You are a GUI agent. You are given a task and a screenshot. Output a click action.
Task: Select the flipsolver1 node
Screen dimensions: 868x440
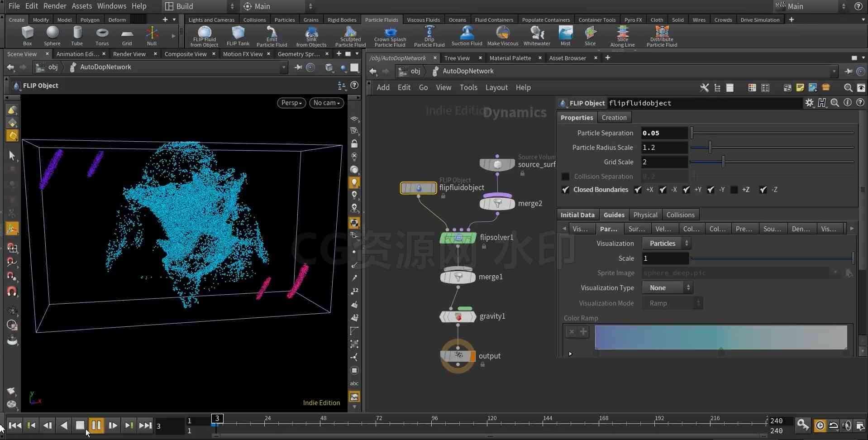click(458, 237)
